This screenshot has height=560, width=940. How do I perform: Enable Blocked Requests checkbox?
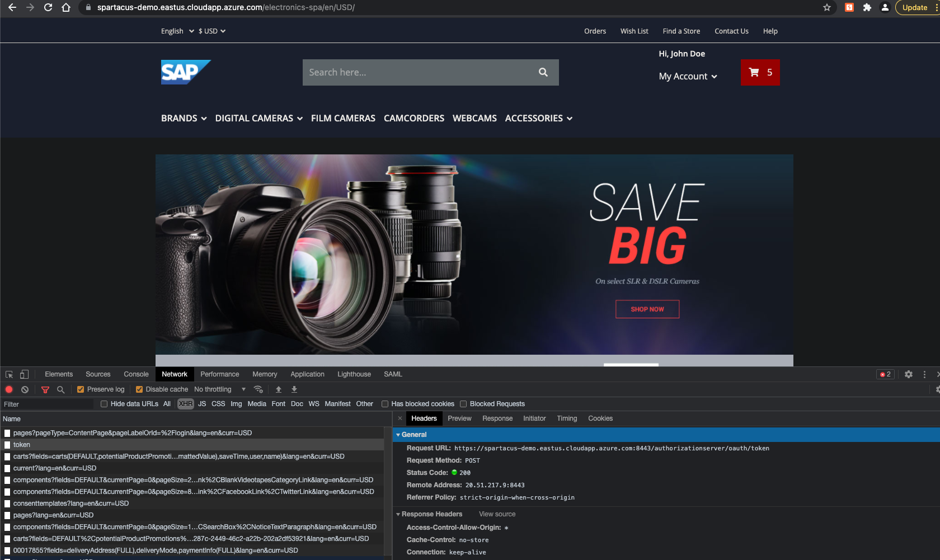point(463,404)
